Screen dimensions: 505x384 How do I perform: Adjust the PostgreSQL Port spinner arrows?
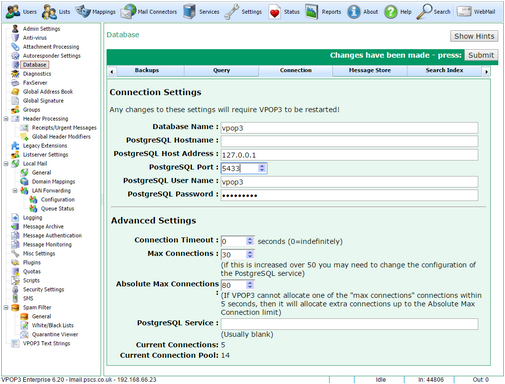coord(262,168)
